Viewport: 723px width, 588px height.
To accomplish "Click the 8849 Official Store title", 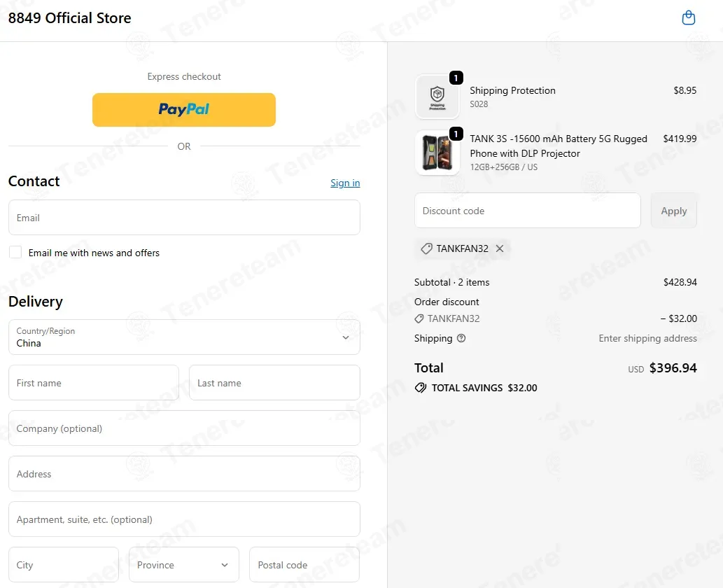I will click(x=70, y=18).
